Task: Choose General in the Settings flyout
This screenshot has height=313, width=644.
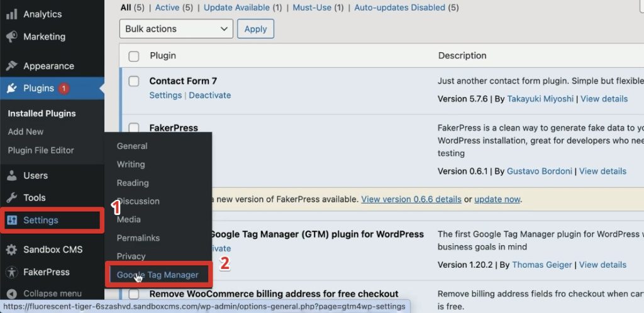Action: 132,146
